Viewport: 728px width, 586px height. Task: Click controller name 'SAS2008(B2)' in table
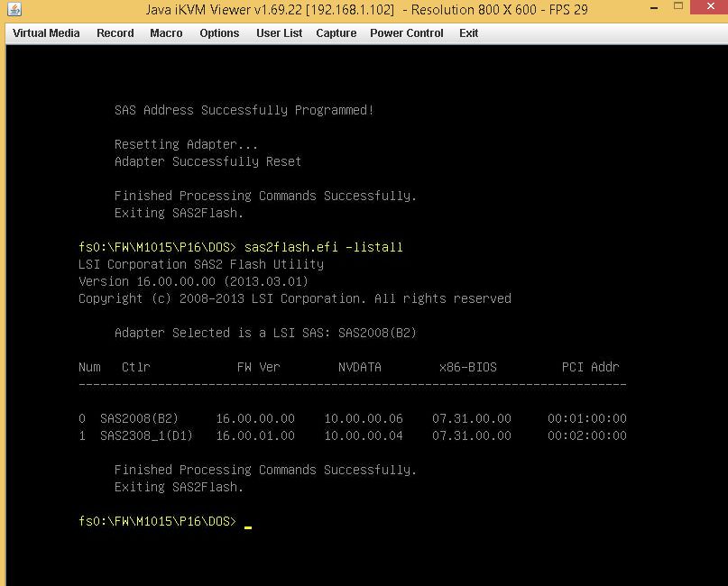click(139, 418)
